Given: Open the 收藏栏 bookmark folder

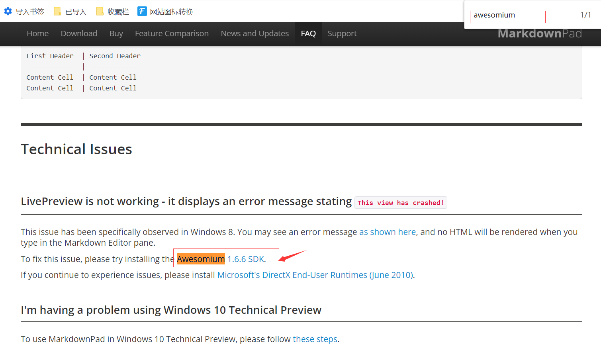Looking at the screenshot, I should coord(113,12).
